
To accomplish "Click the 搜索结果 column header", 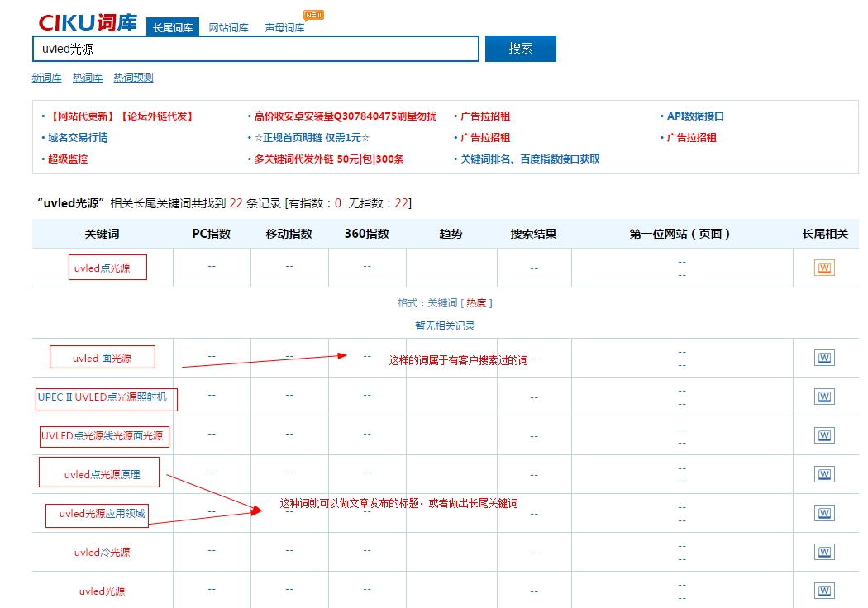I will point(534,234).
